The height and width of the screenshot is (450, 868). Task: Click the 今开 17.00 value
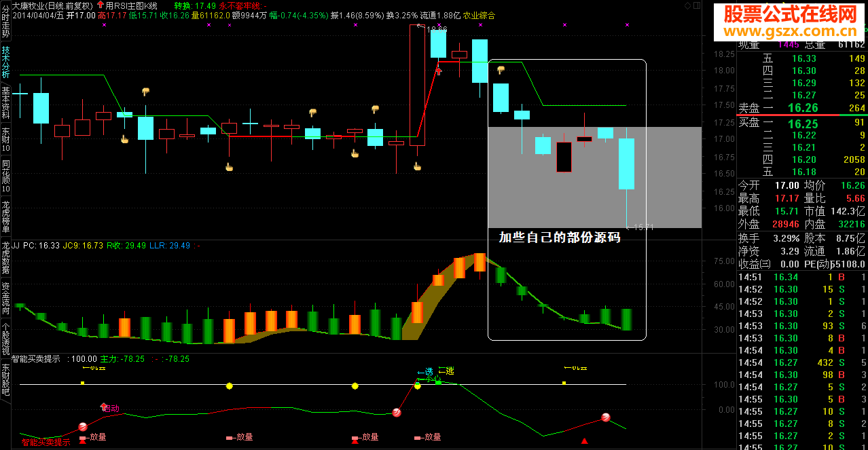[787, 185]
